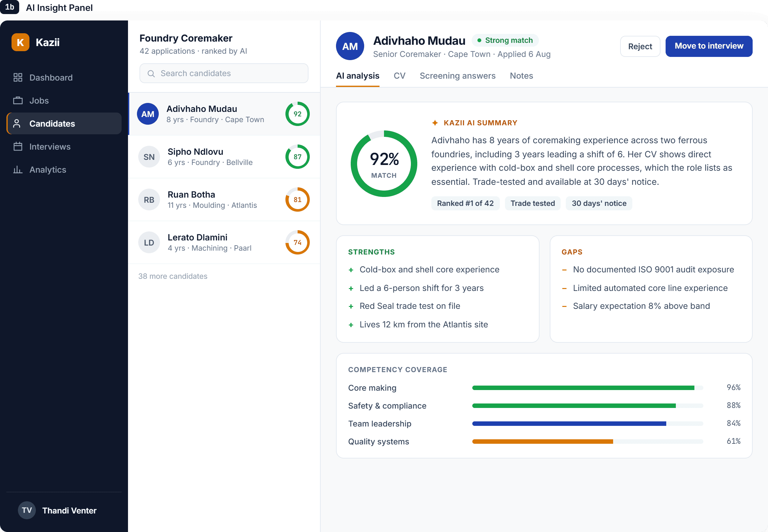Click Thandi Venter's TV avatar
This screenshot has width=768, height=532.
click(27, 510)
